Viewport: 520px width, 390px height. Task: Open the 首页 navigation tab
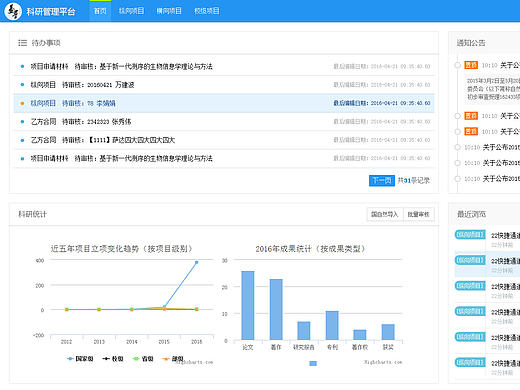(100, 11)
